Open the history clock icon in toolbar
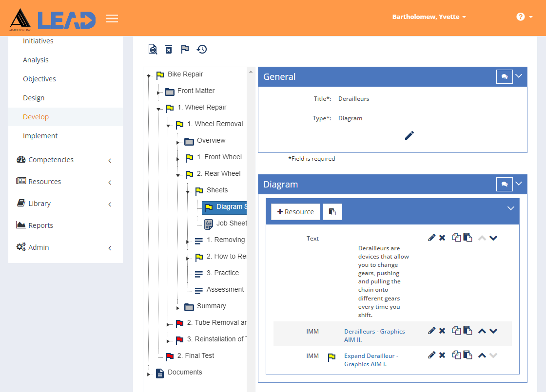 pyautogui.click(x=202, y=49)
